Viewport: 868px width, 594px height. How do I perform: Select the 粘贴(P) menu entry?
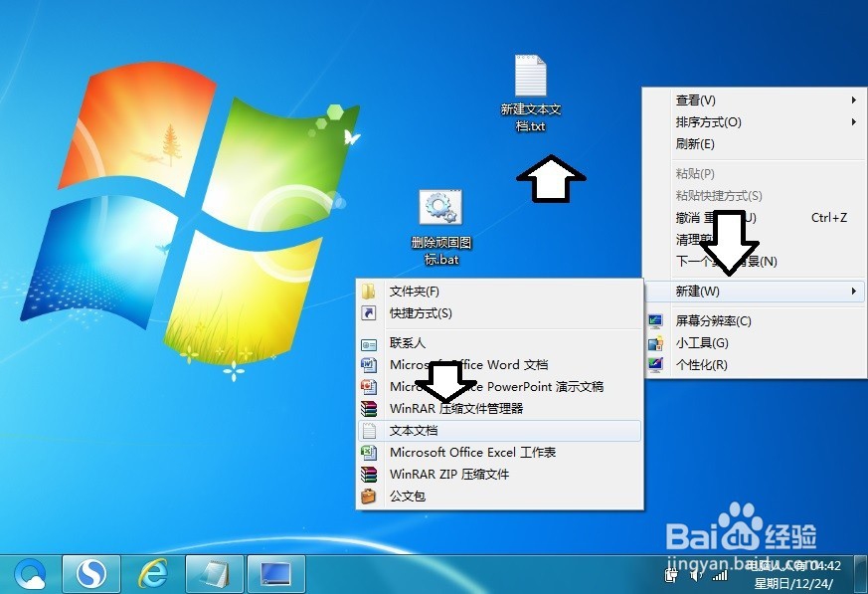(755, 173)
